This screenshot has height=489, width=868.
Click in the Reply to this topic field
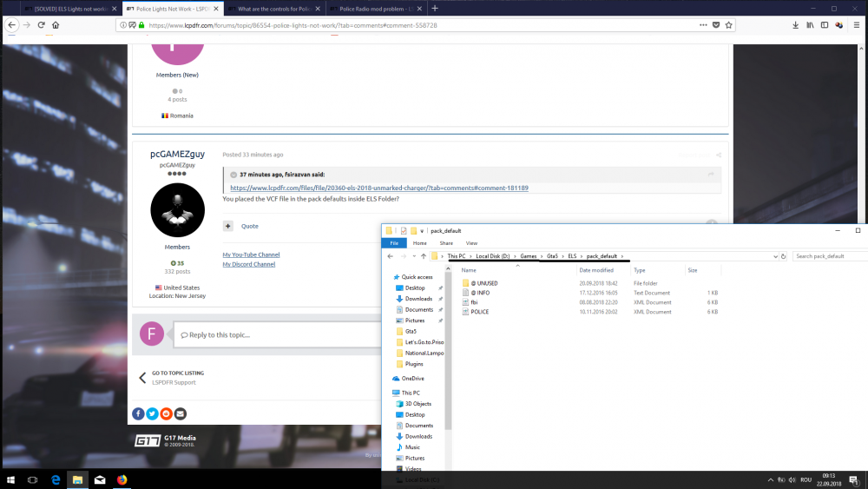(x=277, y=334)
